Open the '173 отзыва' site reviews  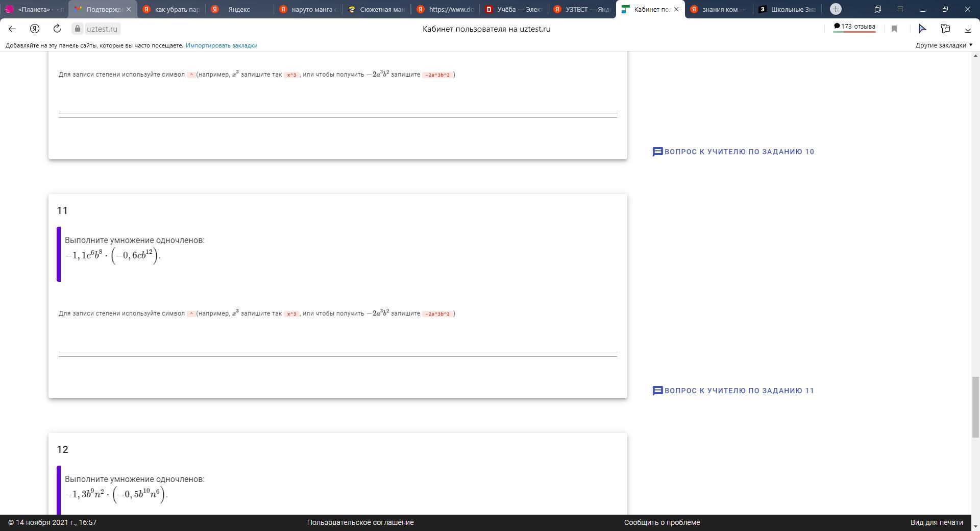(x=854, y=27)
